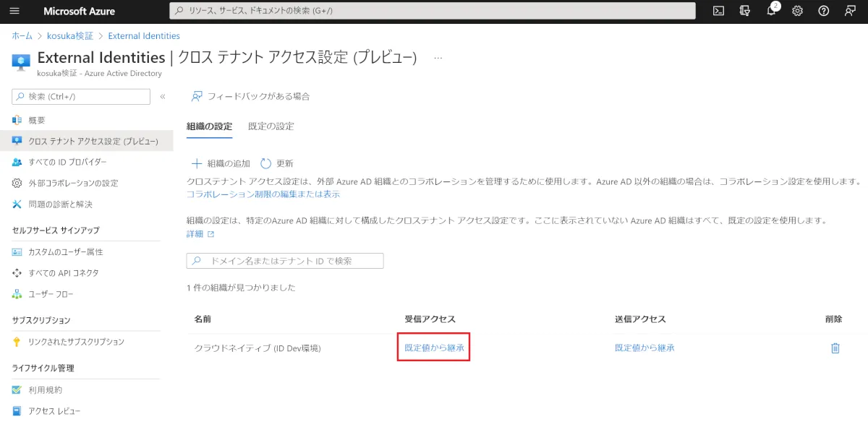868x427 pixels.
Task: Click the Azure global search box
Action: tap(433, 11)
